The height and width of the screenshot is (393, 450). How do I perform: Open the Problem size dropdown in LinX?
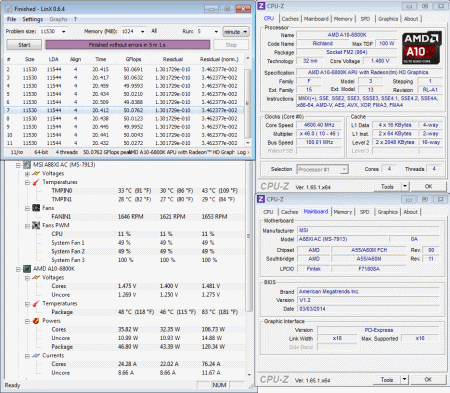63,32
